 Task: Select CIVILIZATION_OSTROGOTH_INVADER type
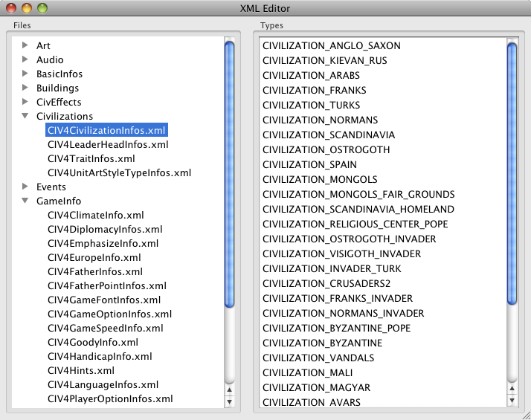click(349, 239)
